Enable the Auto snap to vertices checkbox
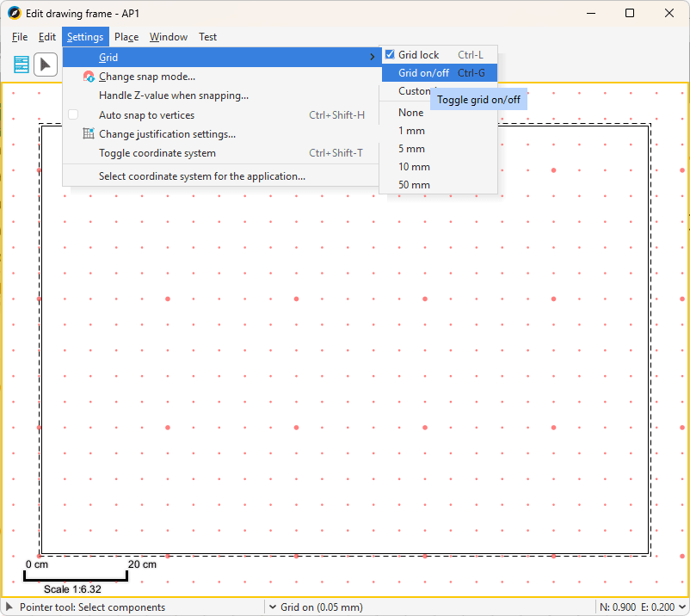The height and width of the screenshot is (616, 690). (73, 115)
